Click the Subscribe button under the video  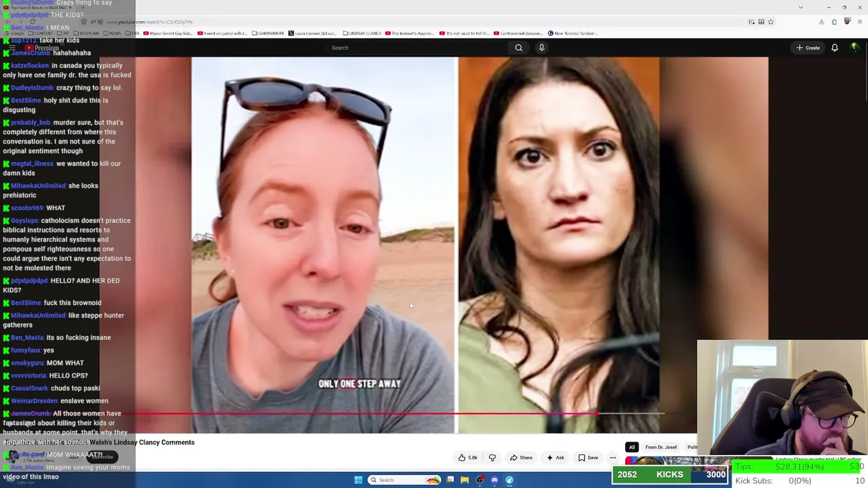[x=102, y=457]
